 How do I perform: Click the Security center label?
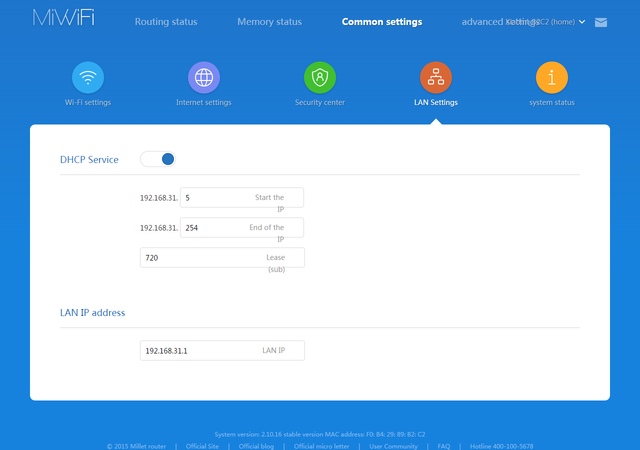pyautogui.click(x=320, y=102)
